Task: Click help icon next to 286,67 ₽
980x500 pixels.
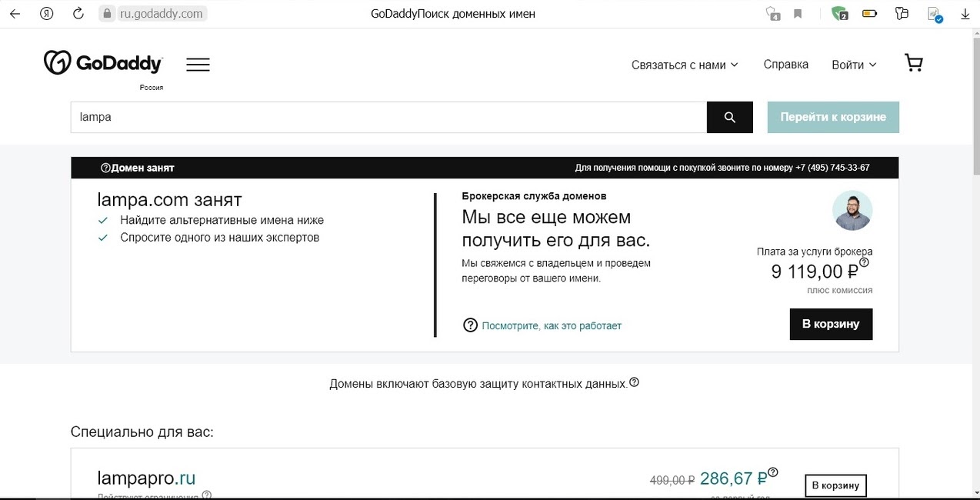Action: (x=773, y=472)
